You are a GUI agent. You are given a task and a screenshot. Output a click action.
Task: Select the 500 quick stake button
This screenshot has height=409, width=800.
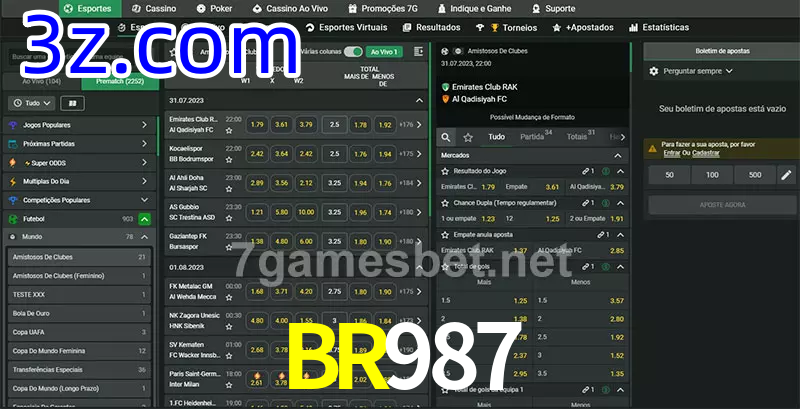755,175
